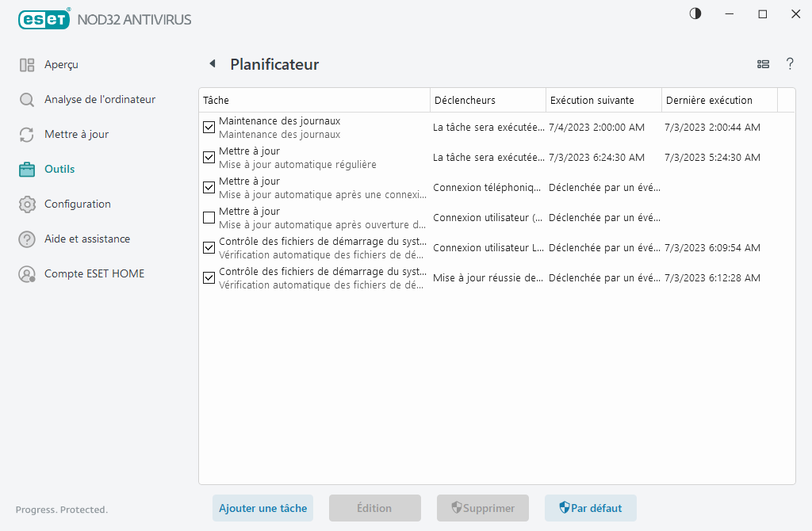Screen dimensions: 812x531
Task: Switch to Analyse de l'ordinateur section
Action: click(28, 99)
